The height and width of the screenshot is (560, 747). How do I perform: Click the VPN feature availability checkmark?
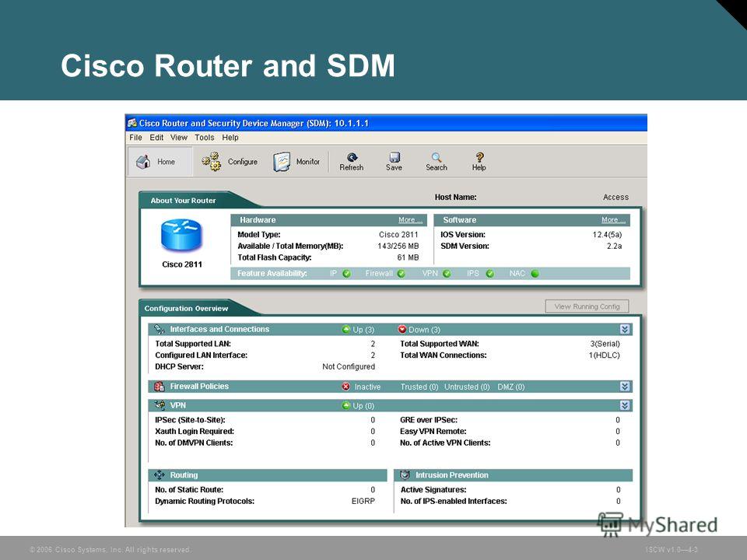(x=447, y=273)
